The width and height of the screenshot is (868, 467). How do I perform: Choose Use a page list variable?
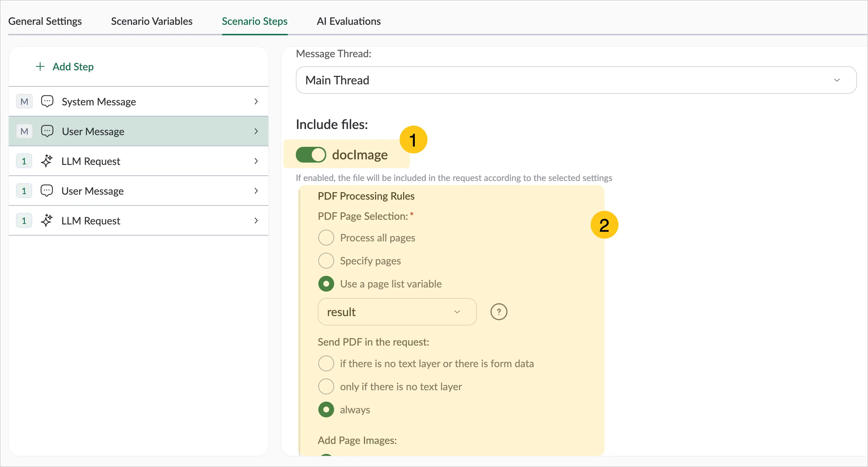click(x=326, y=284)
